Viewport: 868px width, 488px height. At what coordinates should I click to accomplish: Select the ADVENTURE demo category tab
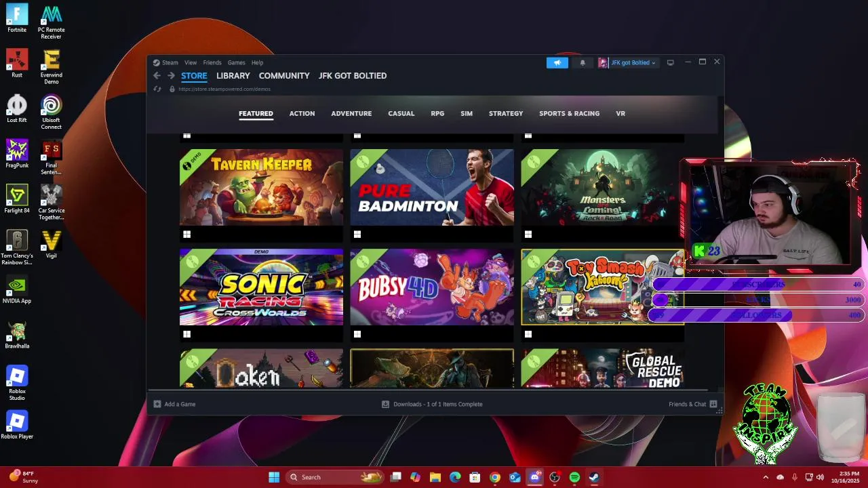pos(351,114)
